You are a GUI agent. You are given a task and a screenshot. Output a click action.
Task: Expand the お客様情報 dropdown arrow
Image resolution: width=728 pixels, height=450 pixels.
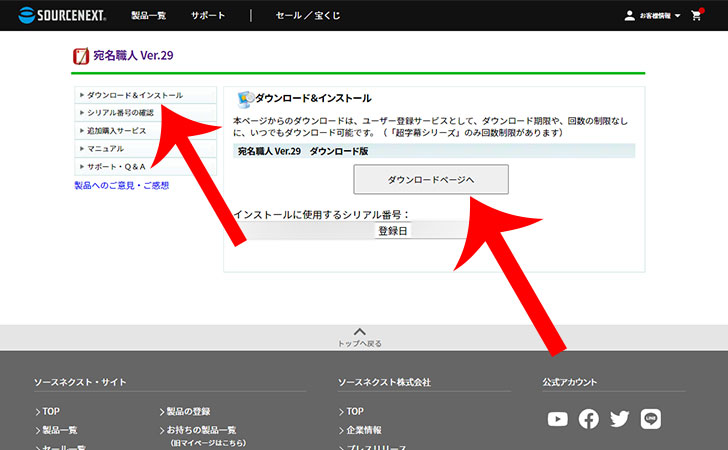click(678, 16)
